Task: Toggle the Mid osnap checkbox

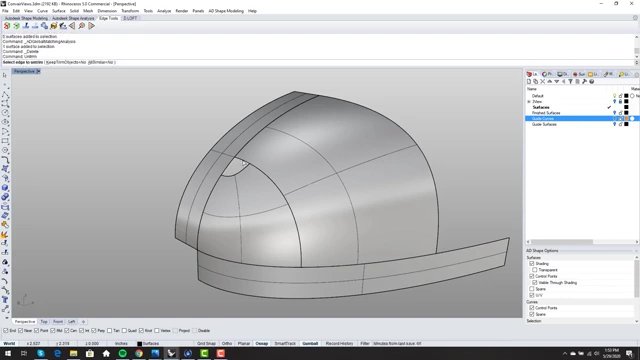Action: (53, 331)
